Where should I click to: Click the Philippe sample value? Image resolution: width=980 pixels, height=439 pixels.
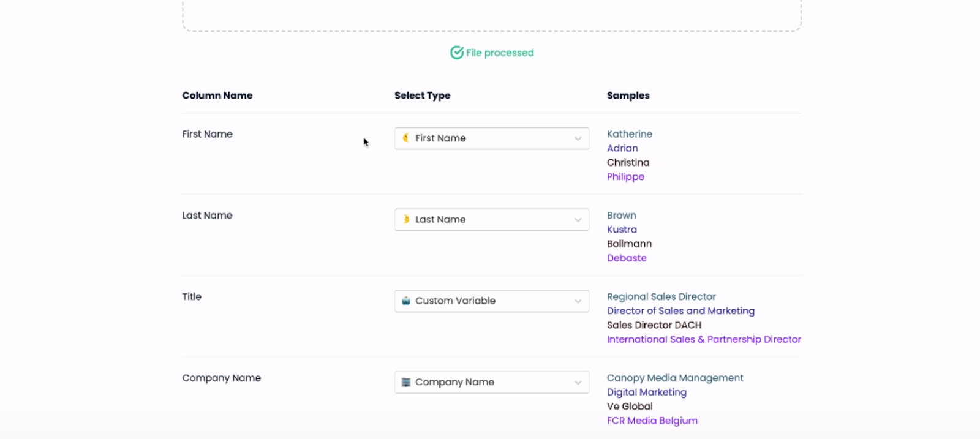[625, 177]
